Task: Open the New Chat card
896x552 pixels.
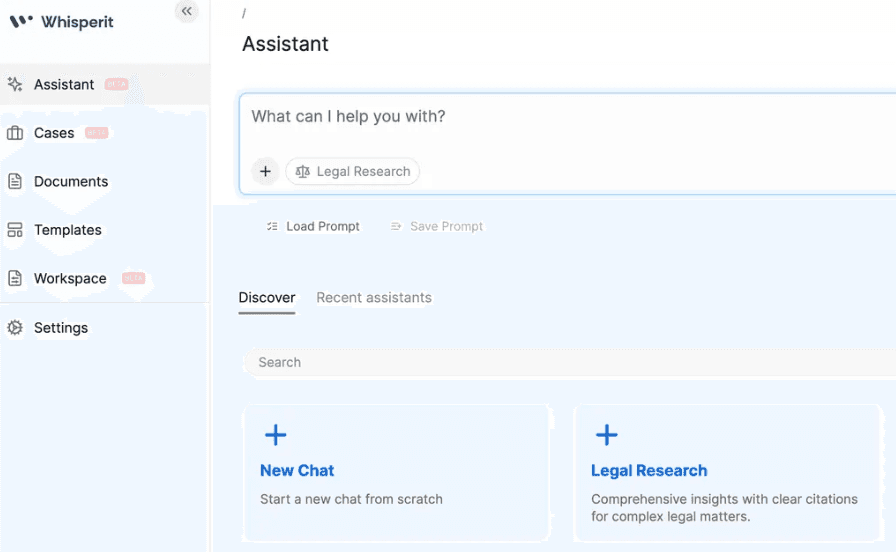Action: point(396,472)
